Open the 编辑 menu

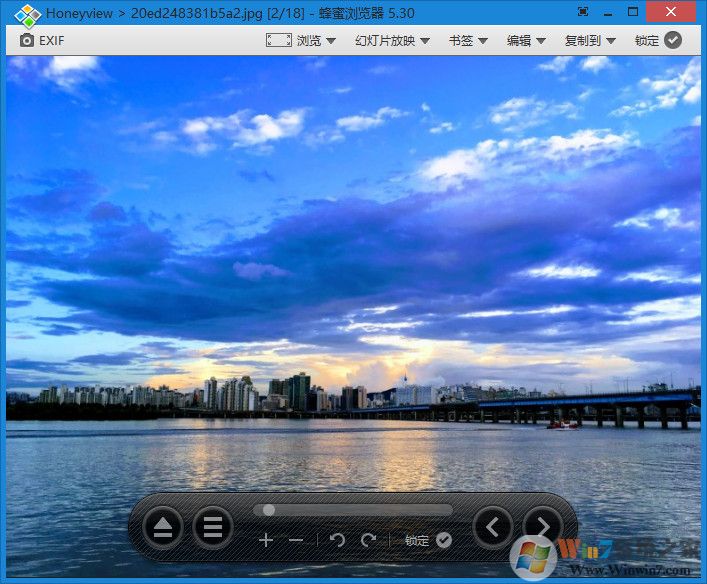coord(526,40)
